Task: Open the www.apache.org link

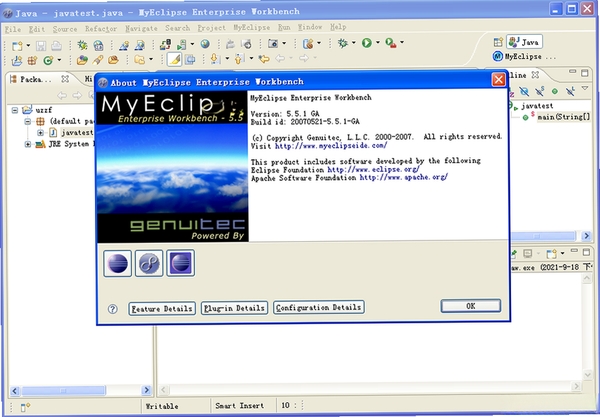Action: 404,177
